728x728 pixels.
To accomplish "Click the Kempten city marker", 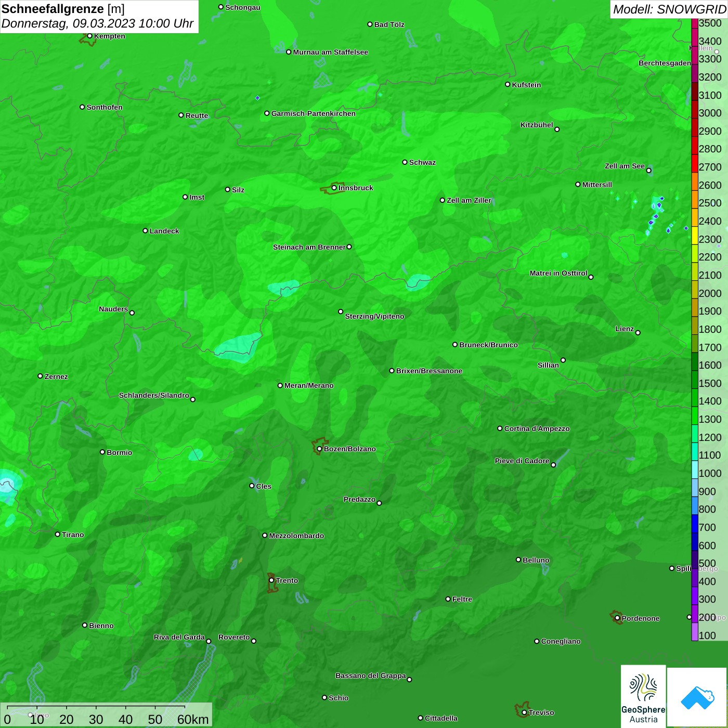I will click(89, 36).
